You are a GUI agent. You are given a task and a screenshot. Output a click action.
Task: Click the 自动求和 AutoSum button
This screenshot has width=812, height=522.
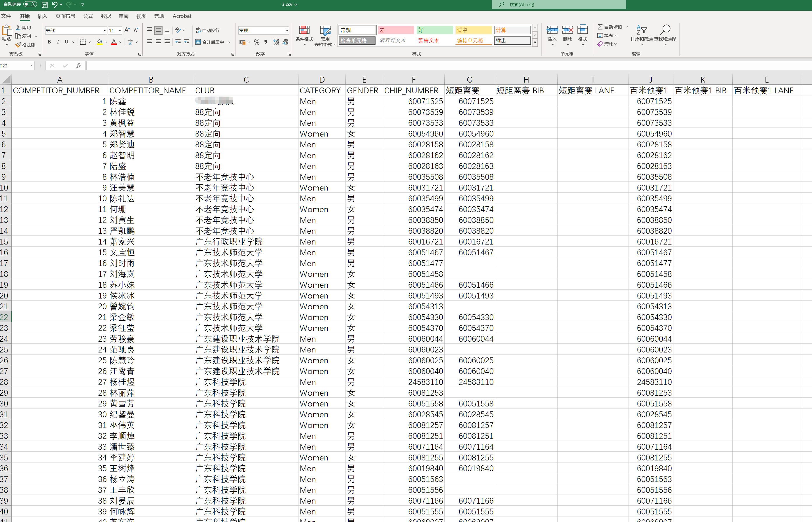610,27
